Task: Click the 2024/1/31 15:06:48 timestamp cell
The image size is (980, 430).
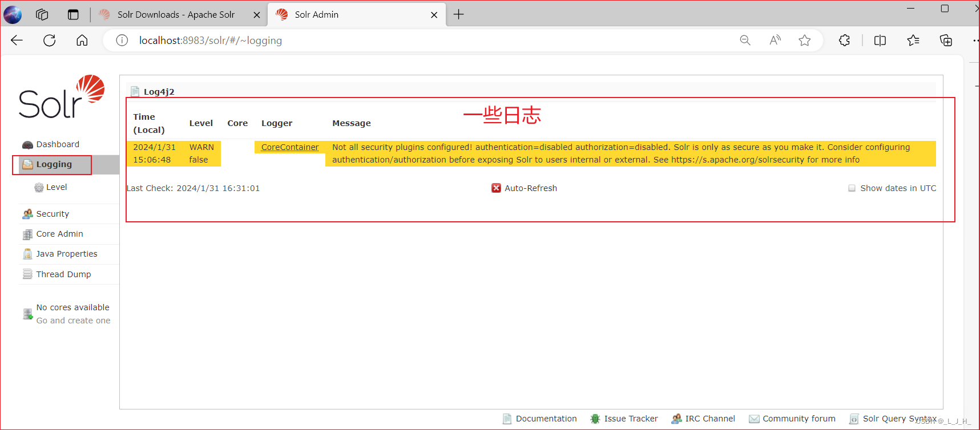Action: tap(154, 153)
